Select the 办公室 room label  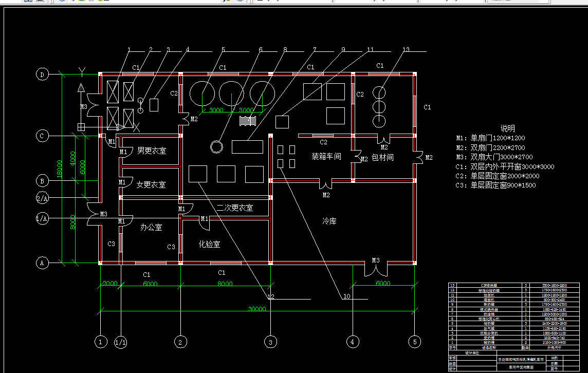click(151, 227)
